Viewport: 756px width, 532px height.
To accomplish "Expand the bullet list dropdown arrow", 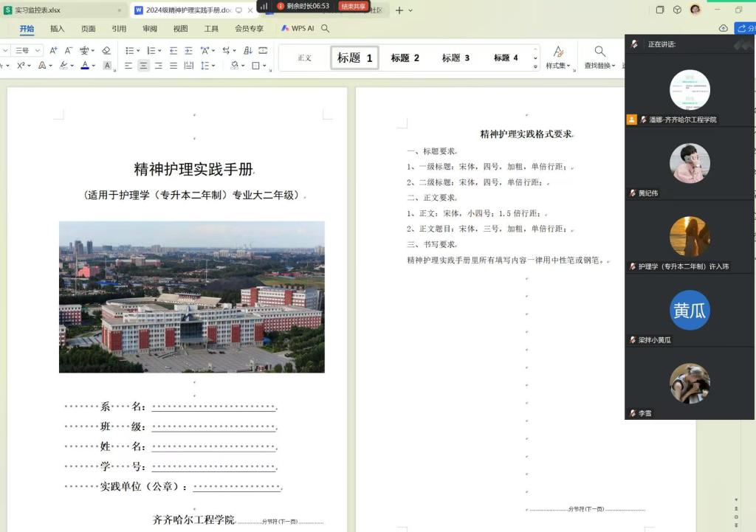I will tap(139, 50).
